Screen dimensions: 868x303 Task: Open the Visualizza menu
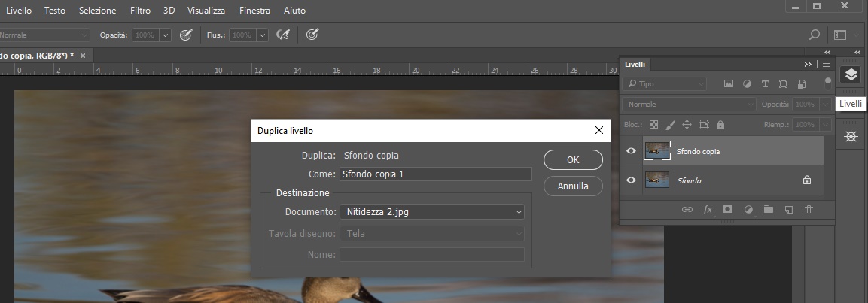(x=206, y=11)
